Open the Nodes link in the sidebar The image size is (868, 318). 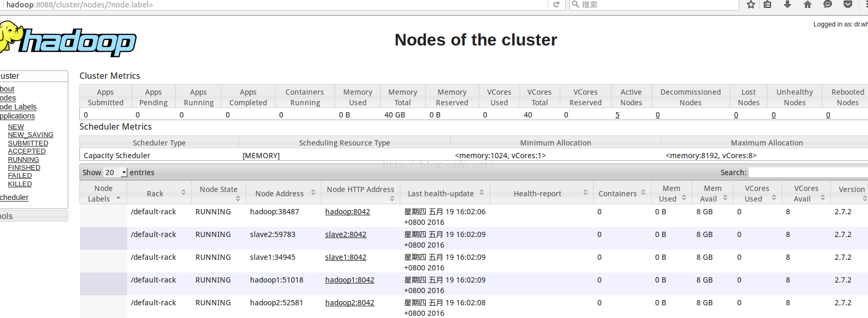click(x=7, y=98)
